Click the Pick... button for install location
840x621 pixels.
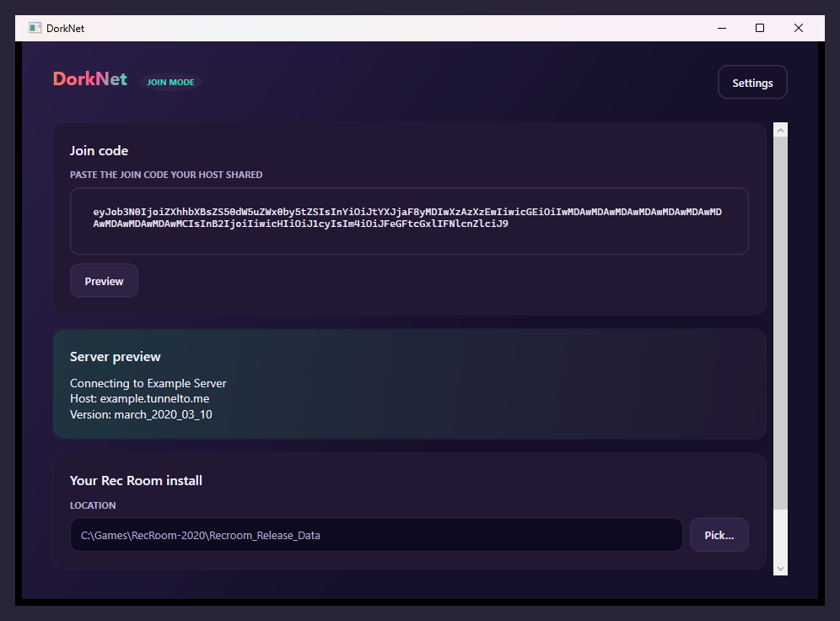[x=719, y=535]
